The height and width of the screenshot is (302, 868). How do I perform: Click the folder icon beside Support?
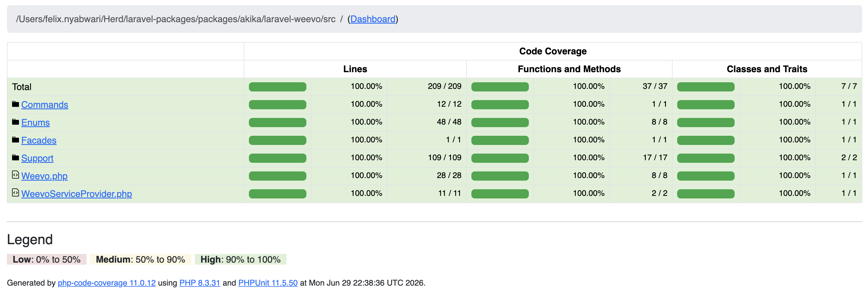click(x=16, y=158)
